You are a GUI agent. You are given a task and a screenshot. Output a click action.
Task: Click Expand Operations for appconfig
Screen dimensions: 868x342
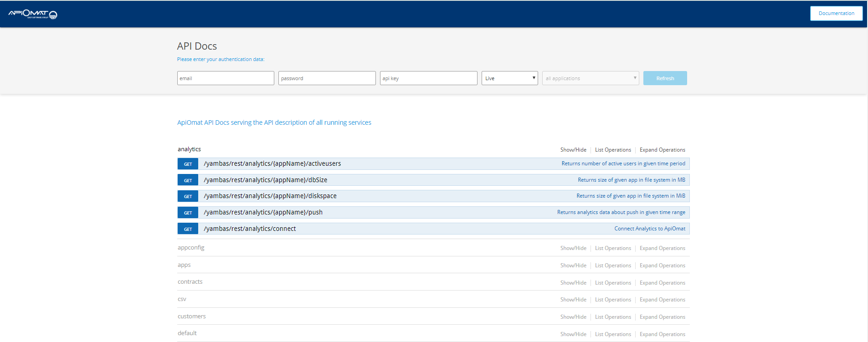662,248
